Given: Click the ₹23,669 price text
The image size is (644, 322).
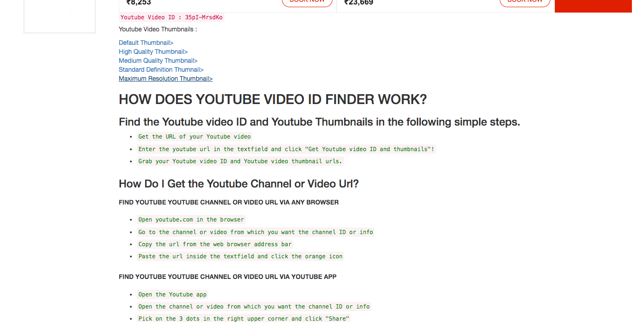Looking at the screenshot, I should coord(359,2).
